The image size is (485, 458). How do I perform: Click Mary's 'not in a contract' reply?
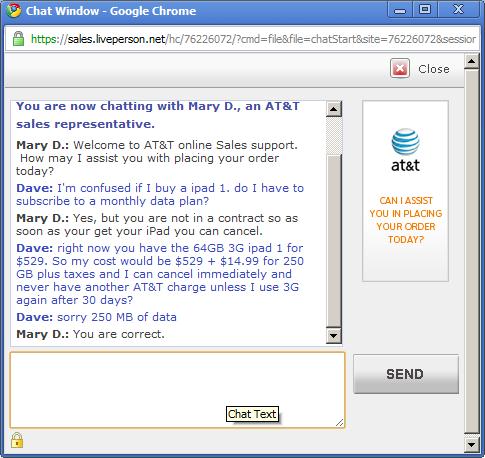pos(157,224)
